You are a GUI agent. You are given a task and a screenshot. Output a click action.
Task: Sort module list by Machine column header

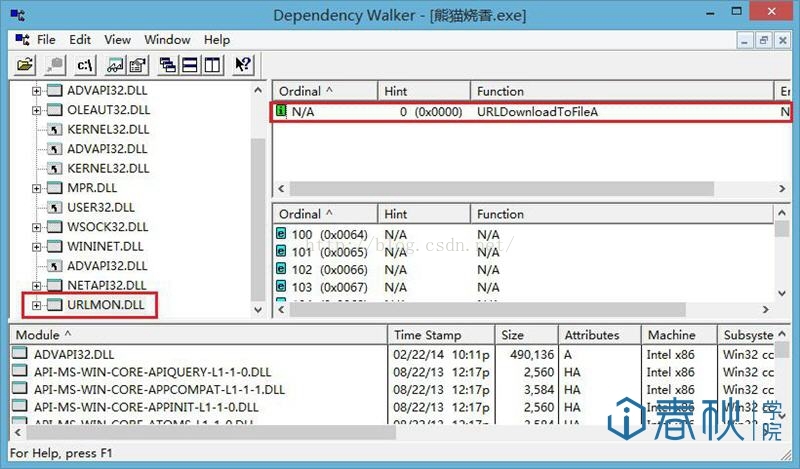(679, 335)
